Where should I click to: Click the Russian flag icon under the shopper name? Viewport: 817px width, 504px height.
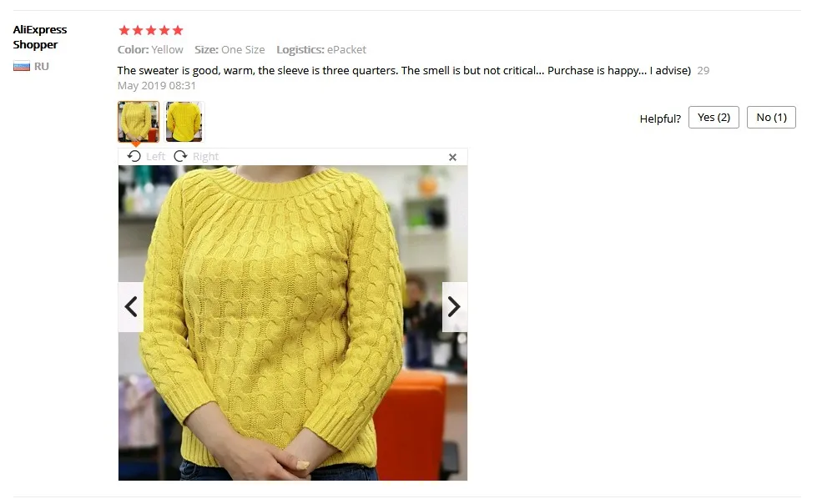[x=22, y=66]
